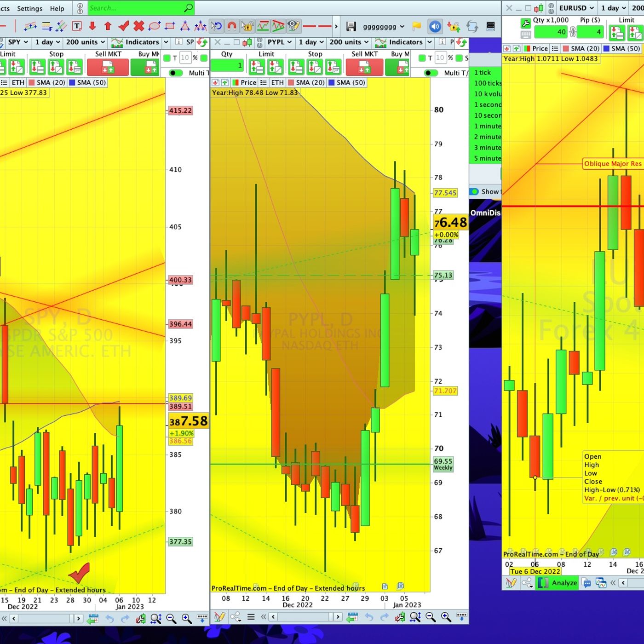Screen dimensions: 644x644
Task: Click the save template floppy disk icon
Action: (x=351, y=26)
